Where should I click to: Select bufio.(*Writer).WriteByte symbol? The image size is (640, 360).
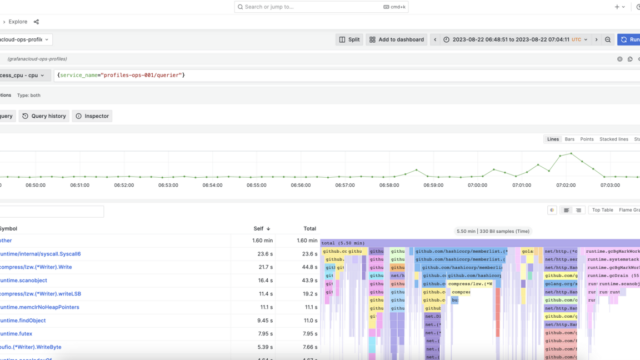click(31, 347)
